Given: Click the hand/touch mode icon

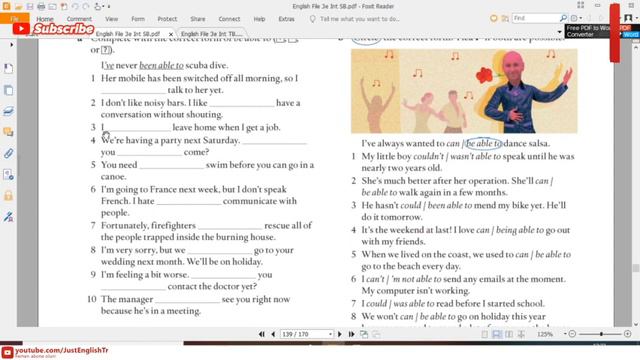Looking at the screenshot, I should point(98,6).
